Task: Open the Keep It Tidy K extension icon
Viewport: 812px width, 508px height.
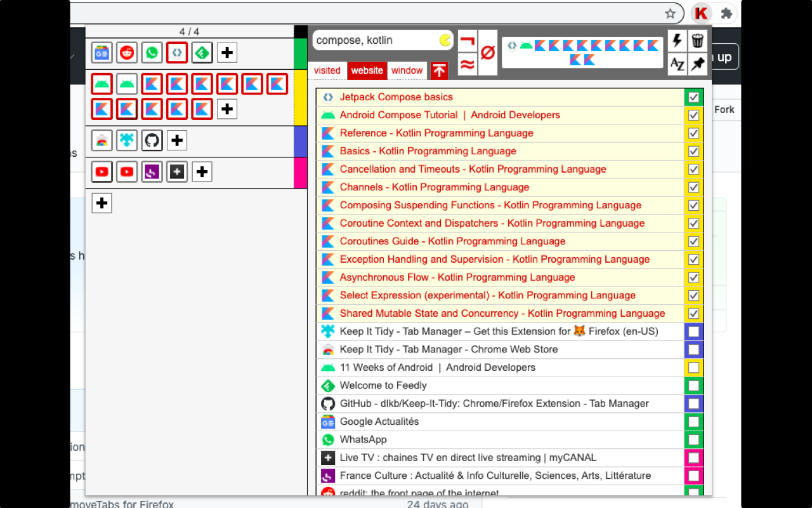Action: coord(701,13)
